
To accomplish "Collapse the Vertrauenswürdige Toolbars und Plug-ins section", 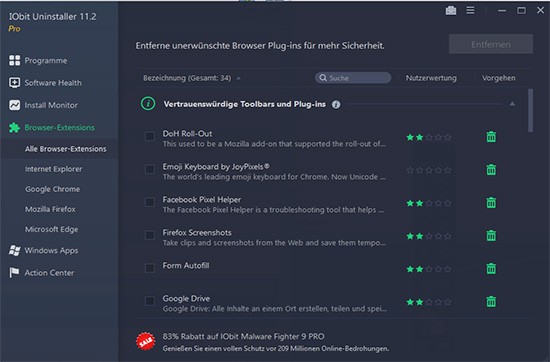I will 512,104.
